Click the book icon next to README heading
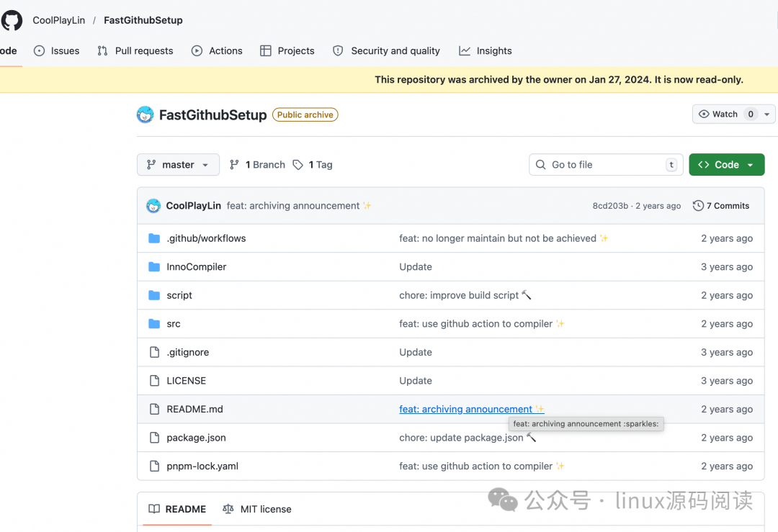 154,509
